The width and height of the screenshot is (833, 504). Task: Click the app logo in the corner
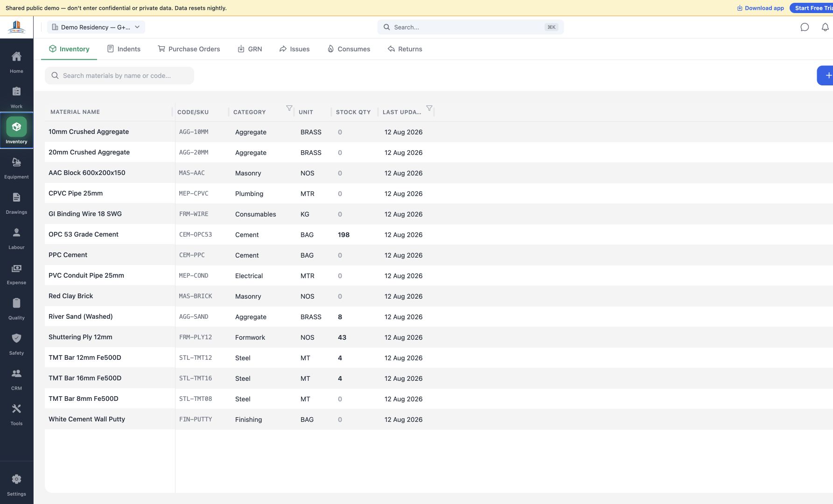click(16, 27)
